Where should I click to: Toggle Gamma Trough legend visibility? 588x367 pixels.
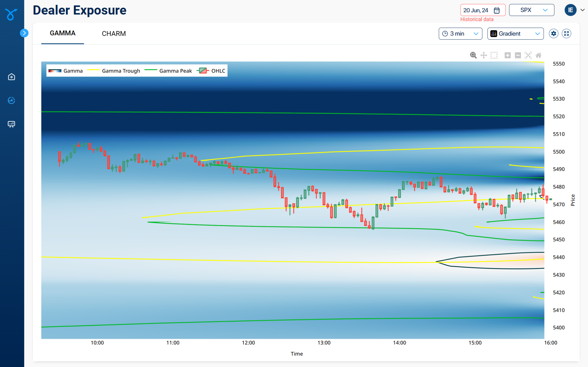(x=121, y=71)
